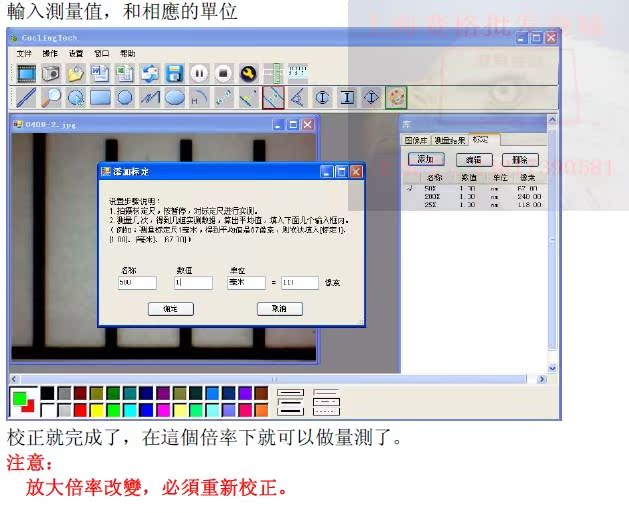The height and width of the screenshot is (513, 629).
Task: Export to Word document icon
Action: click(100, 73)
